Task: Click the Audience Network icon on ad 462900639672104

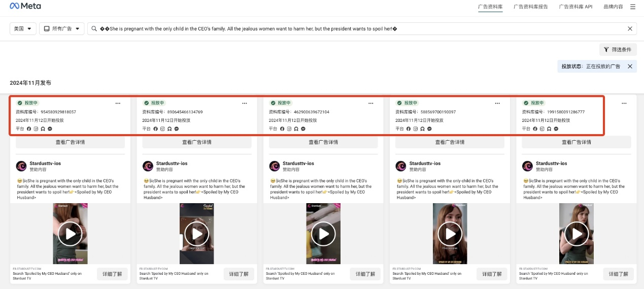Action: (x=296, y=129)
